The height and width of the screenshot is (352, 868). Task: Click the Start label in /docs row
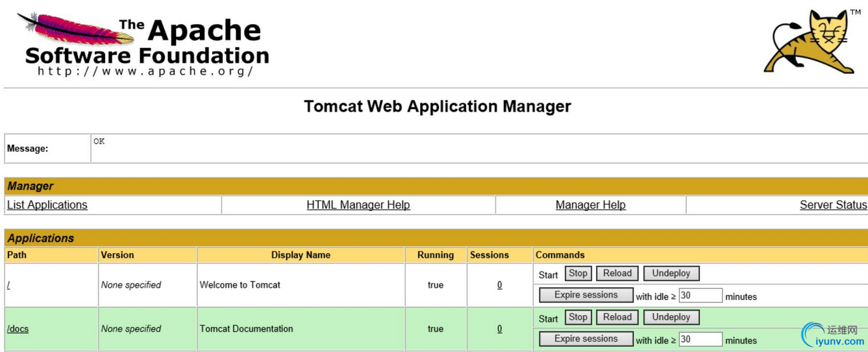548,319
